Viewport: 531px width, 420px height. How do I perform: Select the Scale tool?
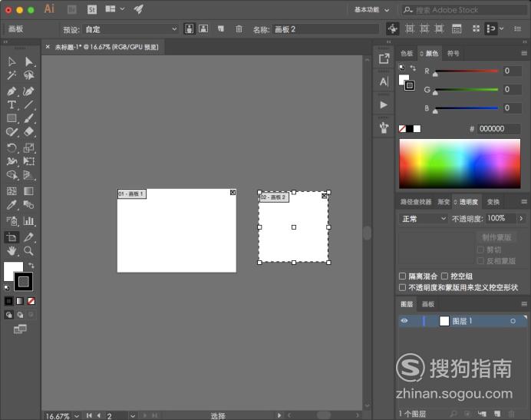coord(29,147)
